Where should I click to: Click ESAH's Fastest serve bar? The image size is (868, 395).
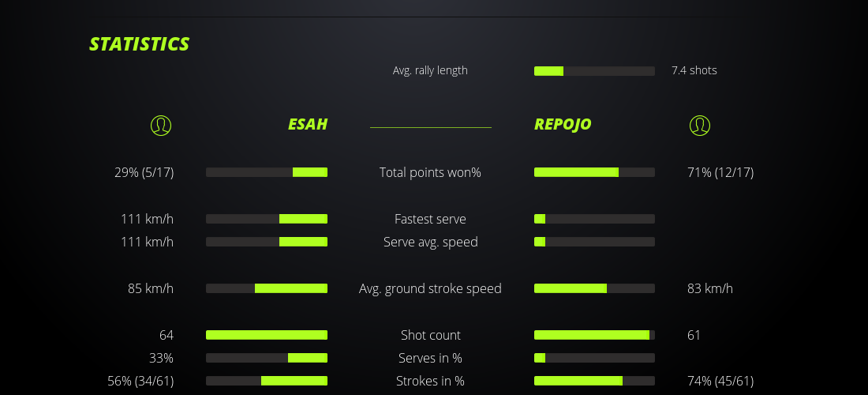tap(267, 219)
